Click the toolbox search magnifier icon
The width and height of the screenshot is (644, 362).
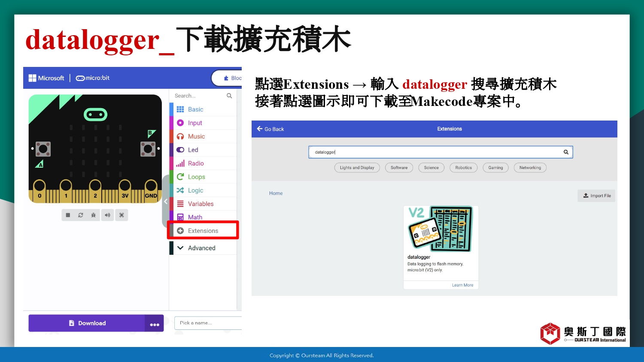[x=229, y=96]
